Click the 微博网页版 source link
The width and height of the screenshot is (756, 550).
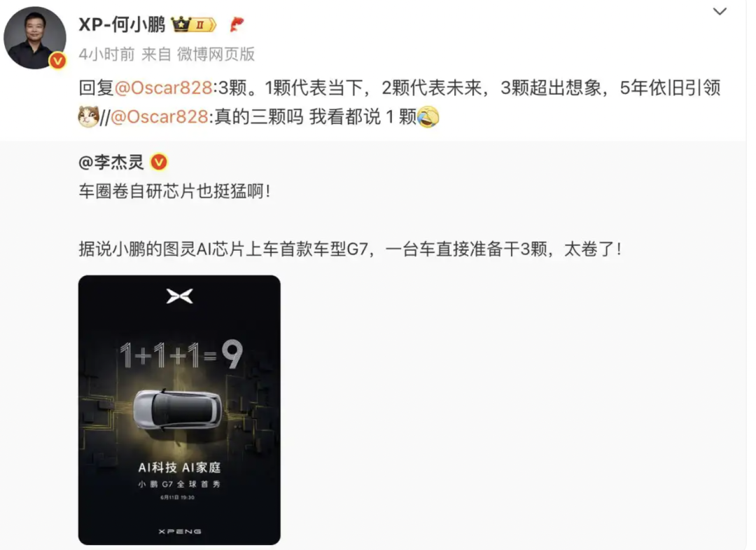(216, 54)
